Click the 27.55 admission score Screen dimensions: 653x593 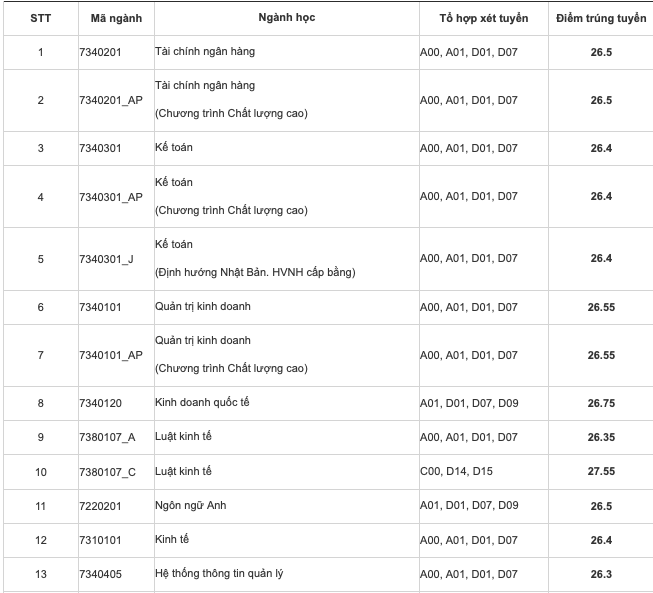pyautogui.click(x=600, y=471)
